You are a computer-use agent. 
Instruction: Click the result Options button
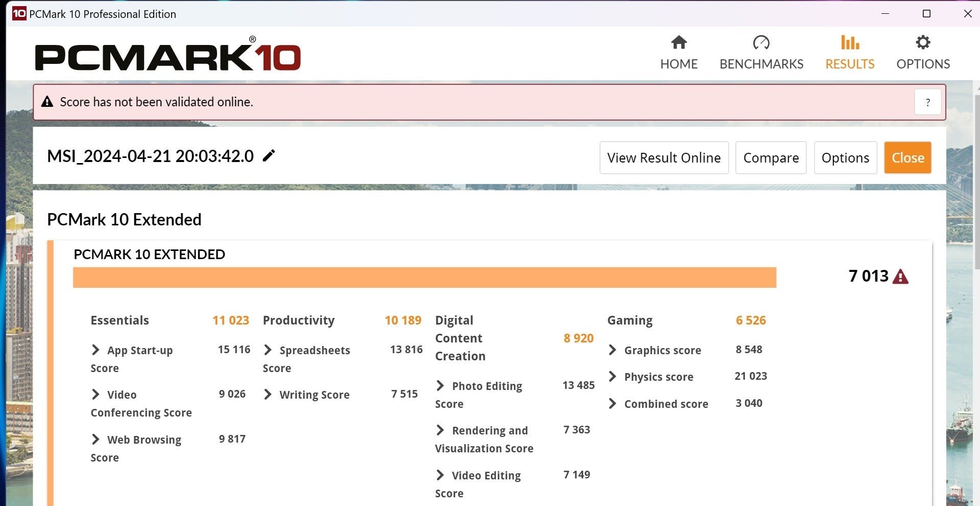[x=845, y=157]
